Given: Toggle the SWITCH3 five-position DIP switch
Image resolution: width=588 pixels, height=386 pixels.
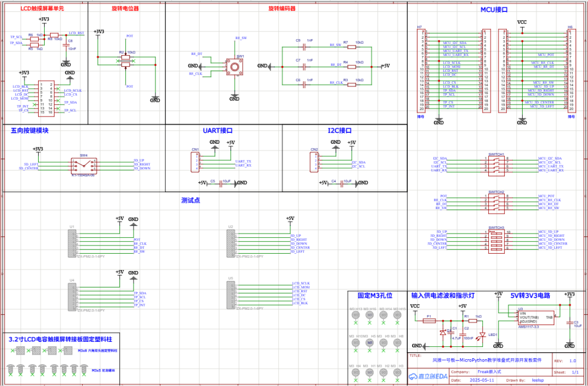Looking at the screenshot, I should 496,240.
